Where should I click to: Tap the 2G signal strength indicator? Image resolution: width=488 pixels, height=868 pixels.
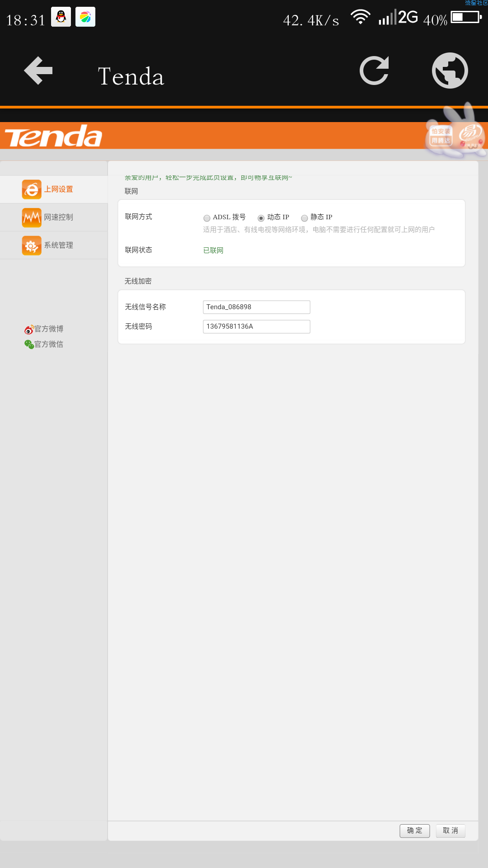398,17
